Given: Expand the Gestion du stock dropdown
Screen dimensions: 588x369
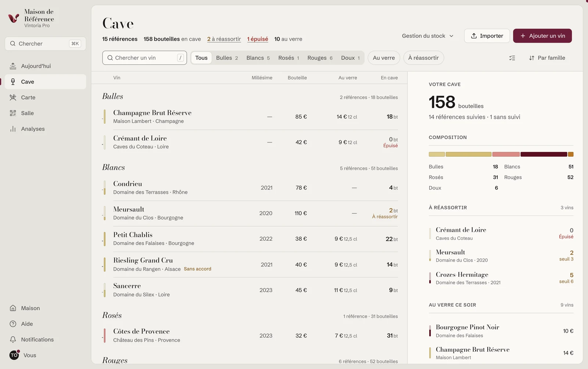Looking at the screenshot, I should pyautogui.click(x=428, y=36).
